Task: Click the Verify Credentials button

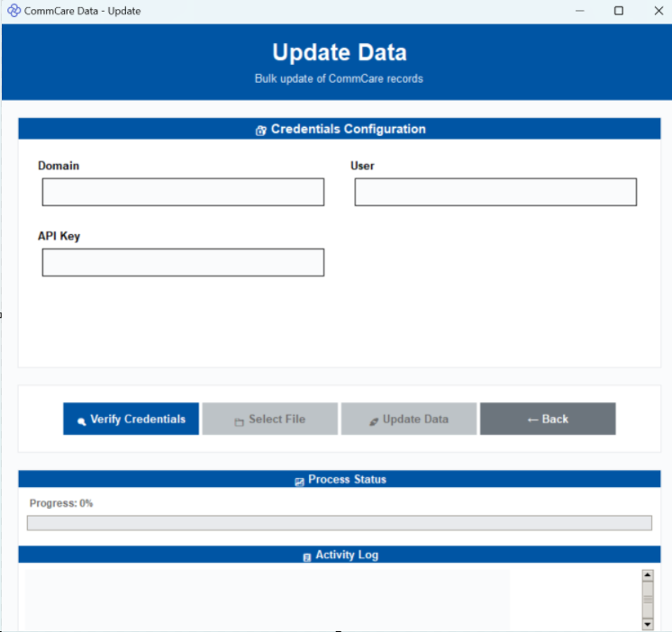Action: tap(132, 419)
